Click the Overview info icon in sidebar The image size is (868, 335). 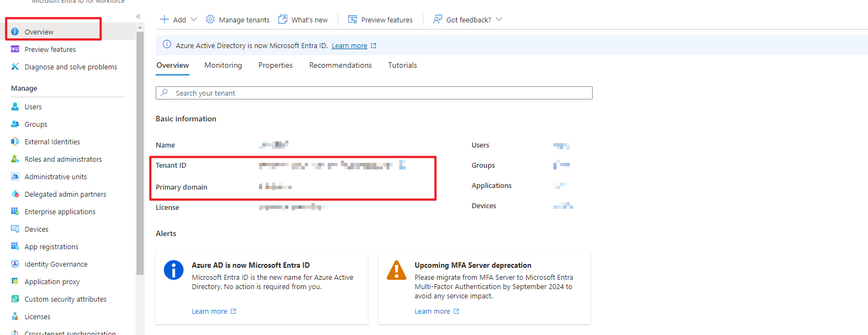[x=15, y=32]
